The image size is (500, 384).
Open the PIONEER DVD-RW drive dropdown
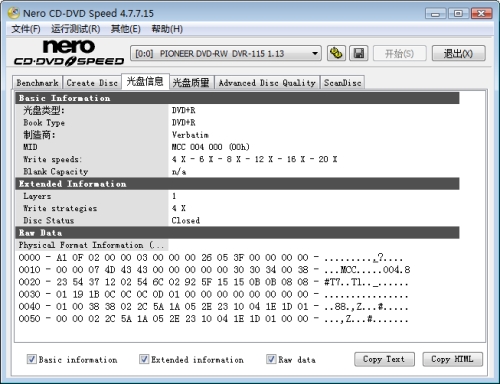pyautogui.click(x=226, y=53)
